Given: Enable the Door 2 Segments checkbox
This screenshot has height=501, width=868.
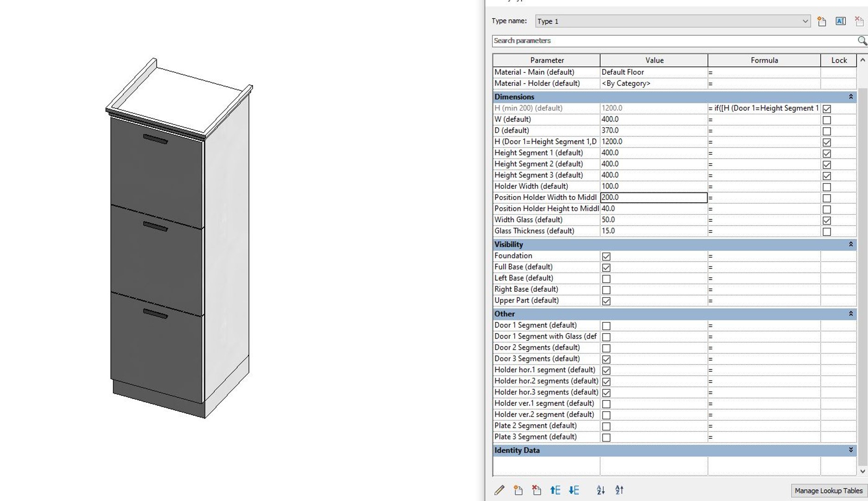Looking at the screenshot, I should [606, 348].
